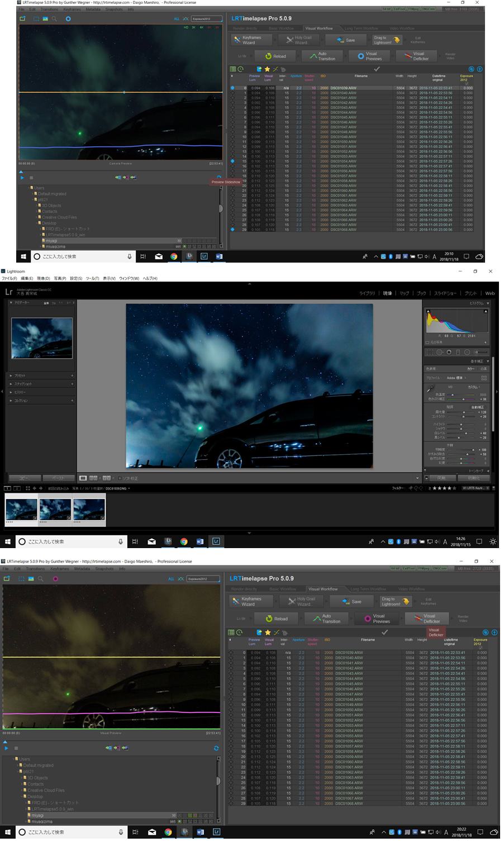Open the カスタム white balance dropdown in Lightroom

pos(475,387)
